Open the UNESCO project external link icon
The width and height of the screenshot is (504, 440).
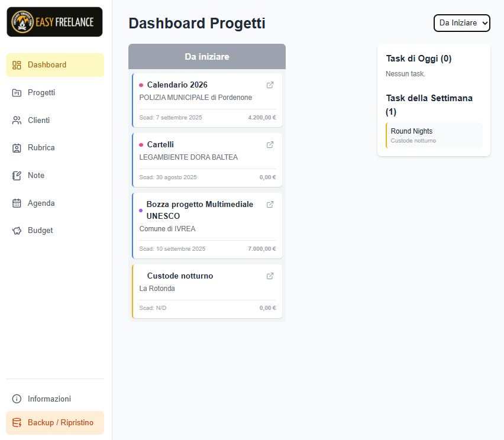pos(270,205)
